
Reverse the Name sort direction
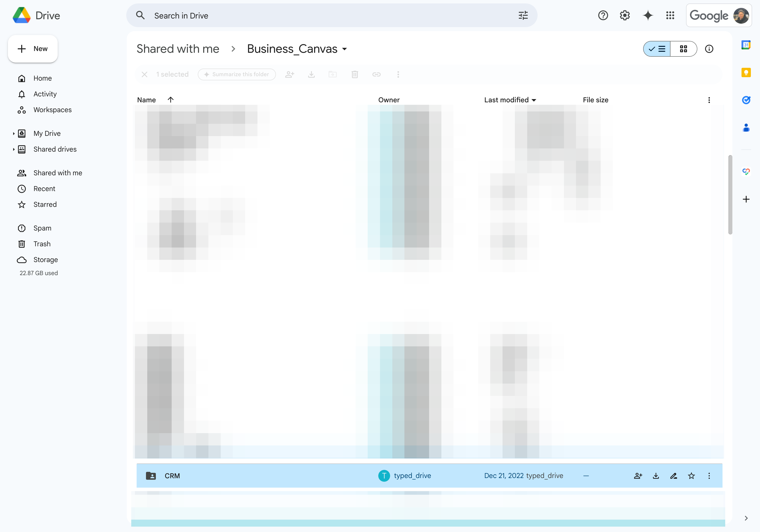[170, 100]
